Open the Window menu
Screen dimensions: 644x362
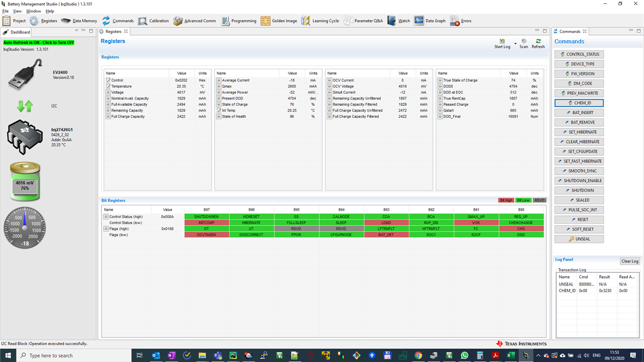click(x=34, y=11)
